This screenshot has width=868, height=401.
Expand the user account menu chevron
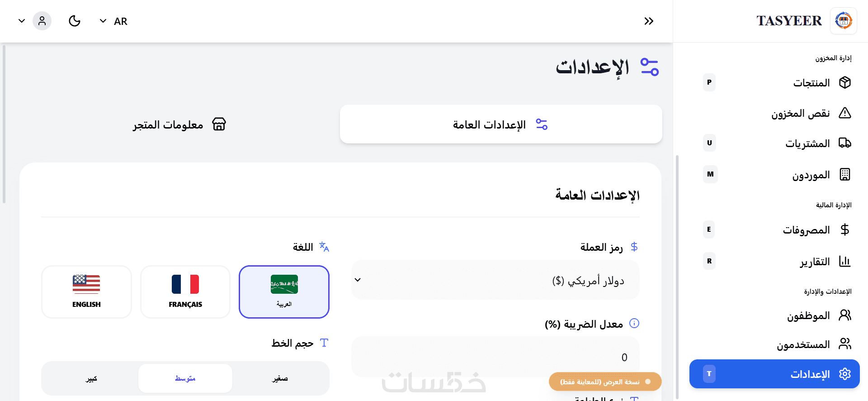click(x=21, y=21)
